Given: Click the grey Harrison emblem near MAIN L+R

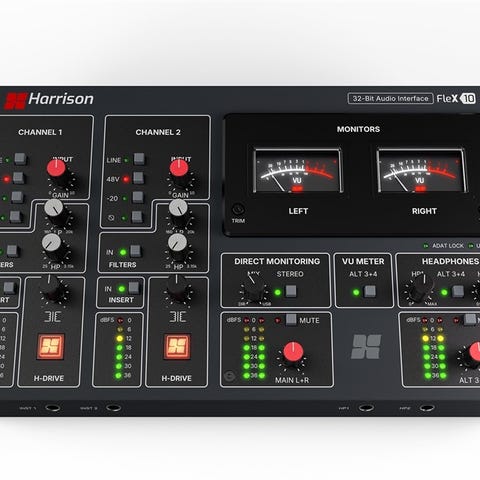Looking at the screenshot, I should [366, 347].
